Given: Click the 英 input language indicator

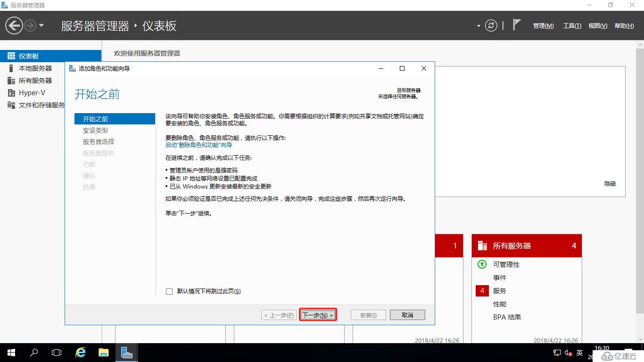Looking at the screenshot, I should tap(580, 353).
